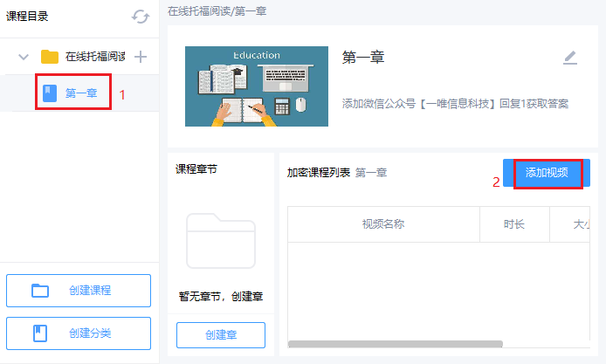606x364 pixels.
Task: Collapse the 在线托福阅读 course folder
Action: click(x=24, y=58)
